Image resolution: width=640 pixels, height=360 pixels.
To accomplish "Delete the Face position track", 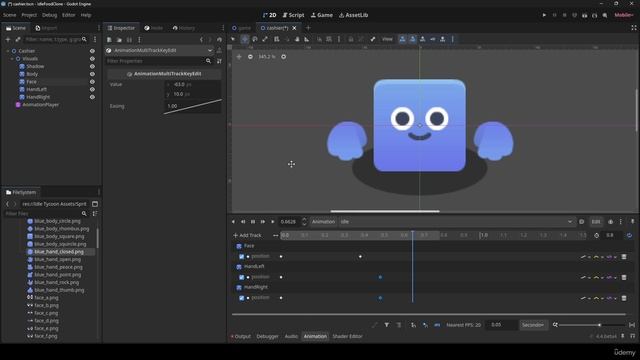I will [x=624, y=257].
